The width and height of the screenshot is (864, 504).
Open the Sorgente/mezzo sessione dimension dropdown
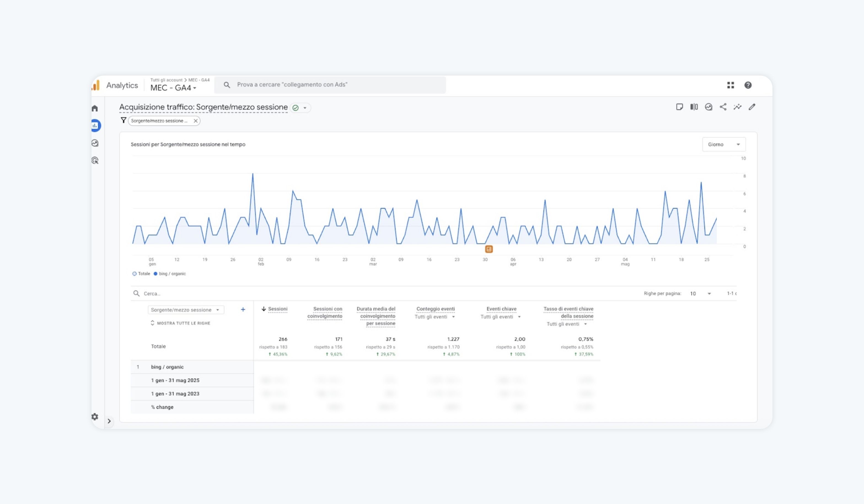[186, 310]
